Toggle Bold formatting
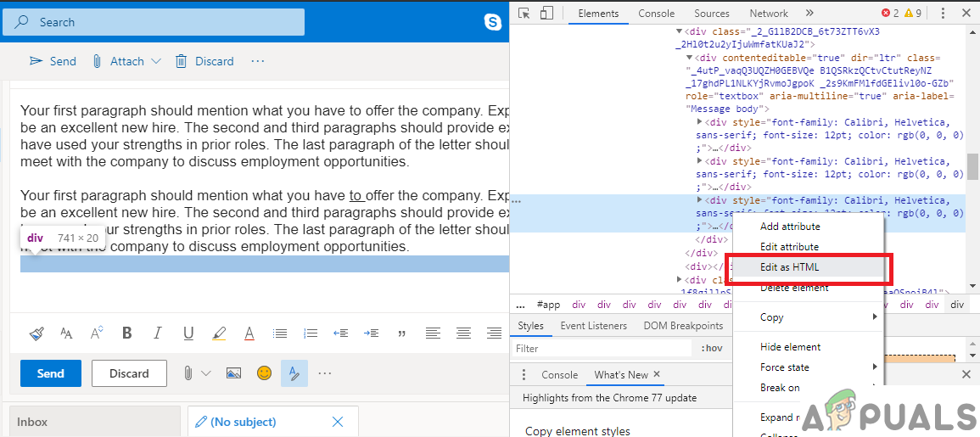Image resolution: width=980 pixels, height=437 pixels. click(127, 333)
